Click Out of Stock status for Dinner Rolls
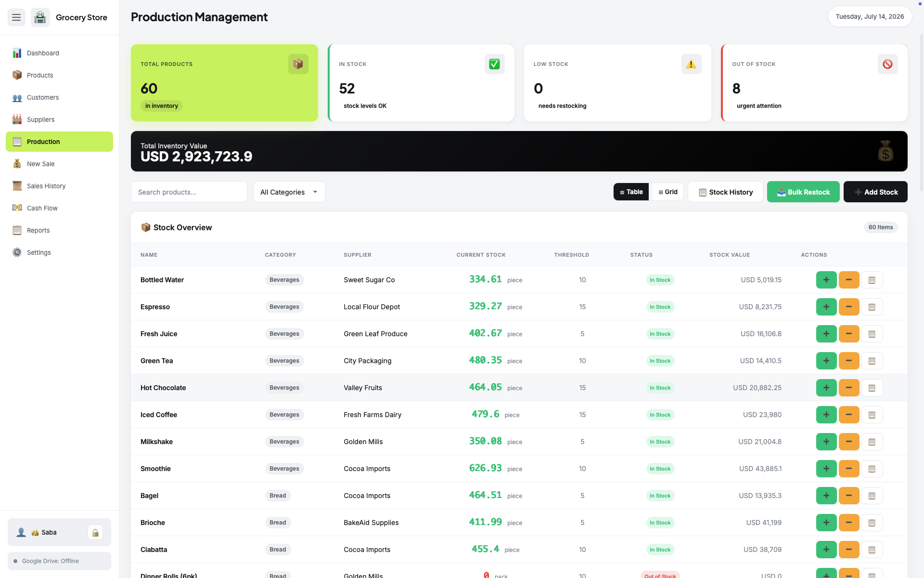The width and height of the screenshot is (924, 578). pos(660,576)
